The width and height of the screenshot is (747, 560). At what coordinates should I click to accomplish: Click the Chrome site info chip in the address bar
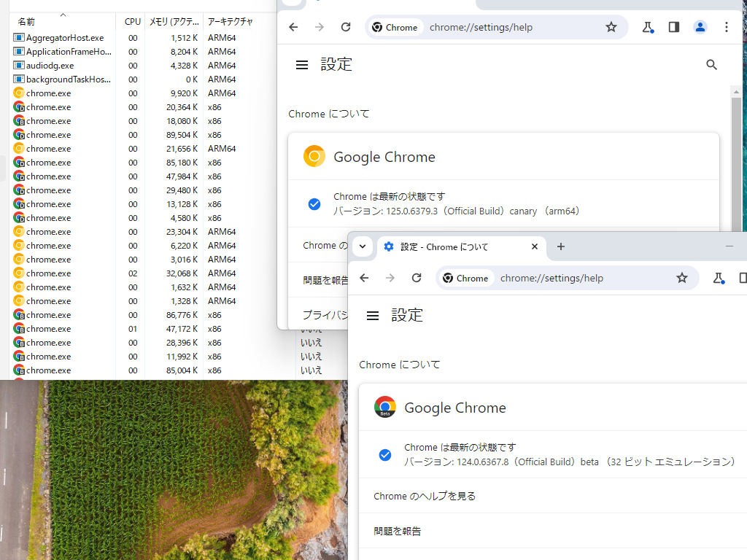click(395, 27)
